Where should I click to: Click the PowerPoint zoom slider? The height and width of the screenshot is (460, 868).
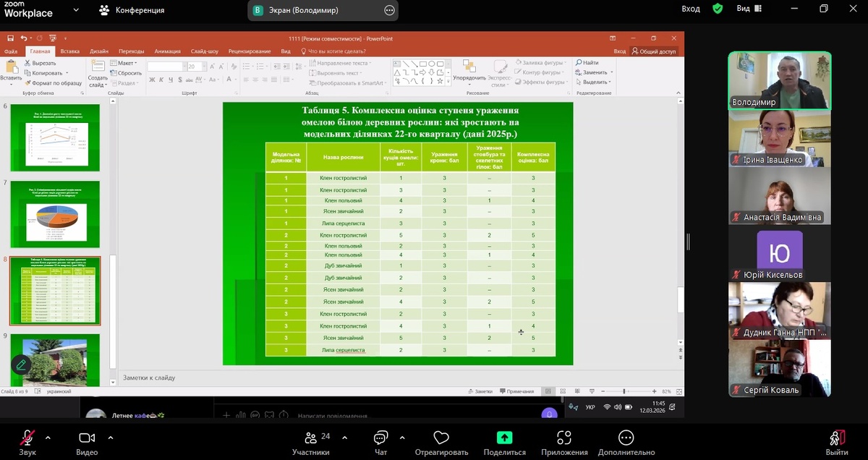624,391
